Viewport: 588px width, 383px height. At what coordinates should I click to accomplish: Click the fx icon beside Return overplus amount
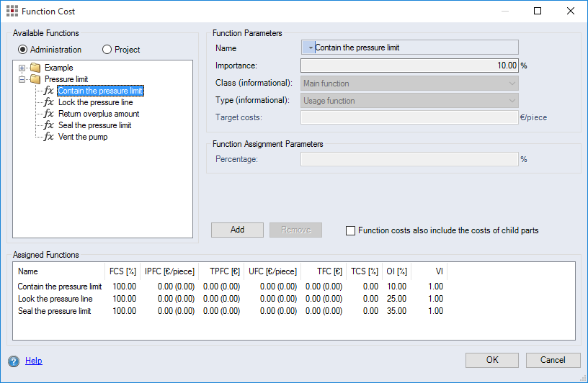pyautogui.click(x=48, y=114)
